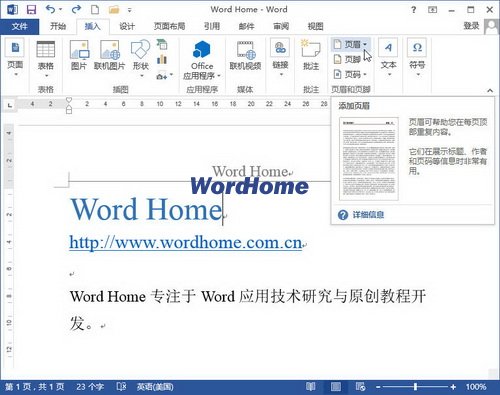500x395 pixels.
Task: Switch to the 邮件 (Mailings) tab
Action: click(246, 26)
